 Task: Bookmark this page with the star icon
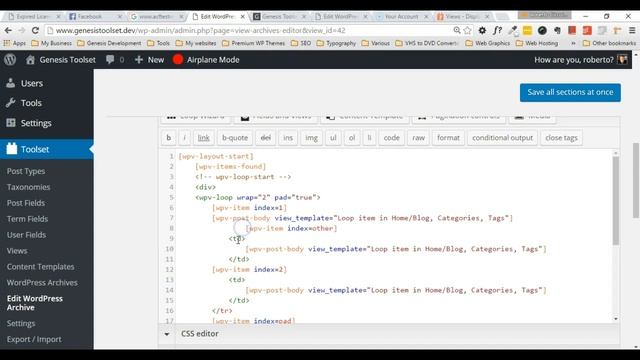[467, 30]
